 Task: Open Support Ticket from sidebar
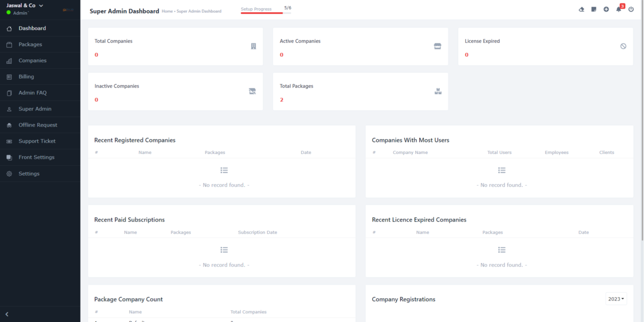37,141
